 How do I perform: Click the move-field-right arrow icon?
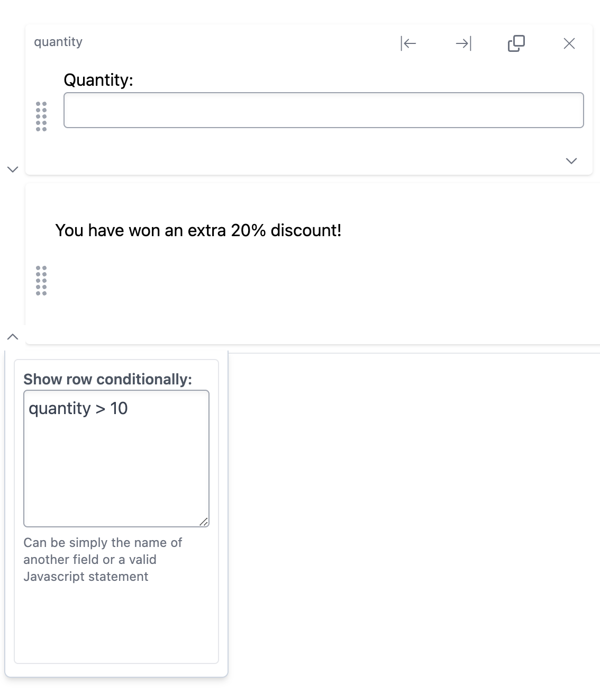coord(463,43)
